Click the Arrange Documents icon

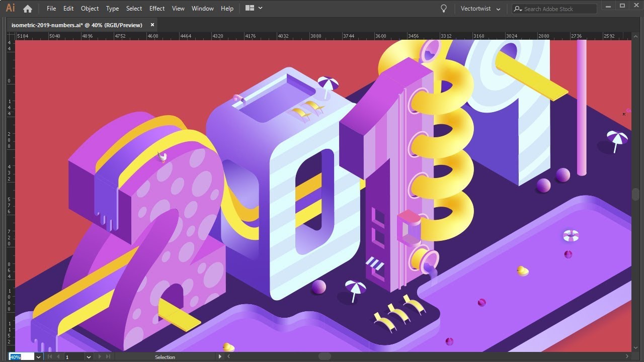click(x=250, y=8)
